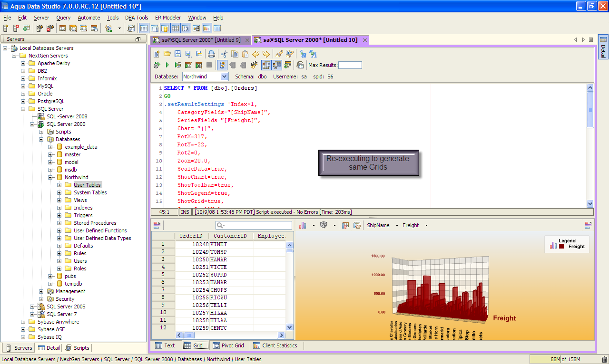Switch to the Detail tab at panel bottom

coord(49,348)
